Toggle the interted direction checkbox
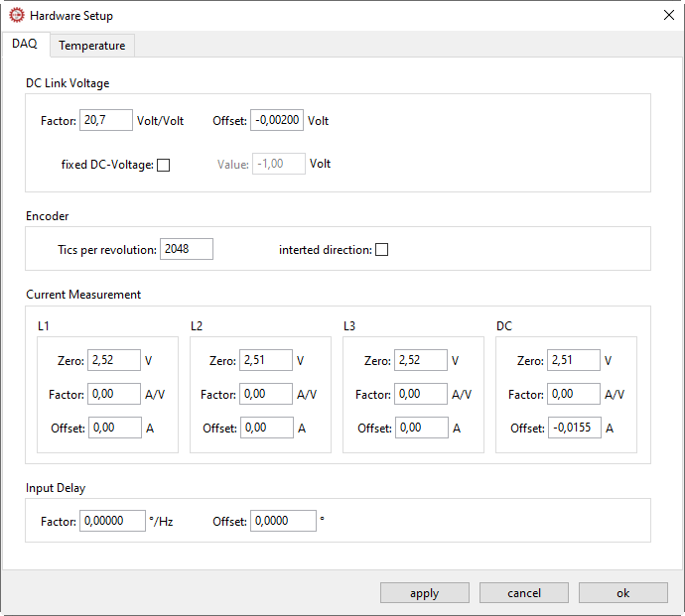Screen dimensions: 685x616 click(382, 250)
